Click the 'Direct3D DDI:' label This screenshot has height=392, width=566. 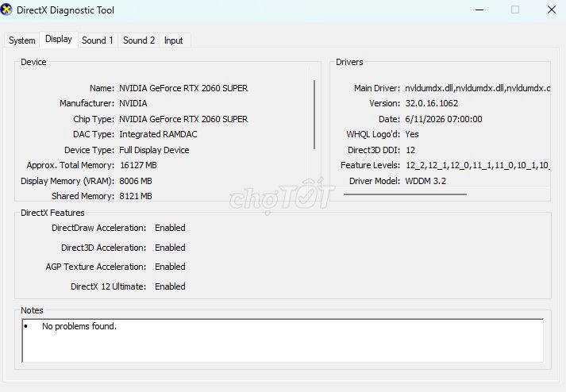click(374, 150)
